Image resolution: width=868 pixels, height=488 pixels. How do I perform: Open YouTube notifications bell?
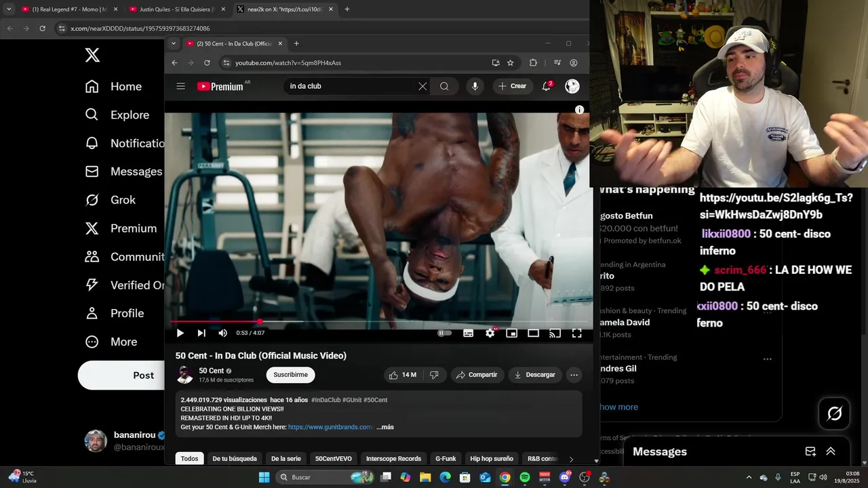547,86
